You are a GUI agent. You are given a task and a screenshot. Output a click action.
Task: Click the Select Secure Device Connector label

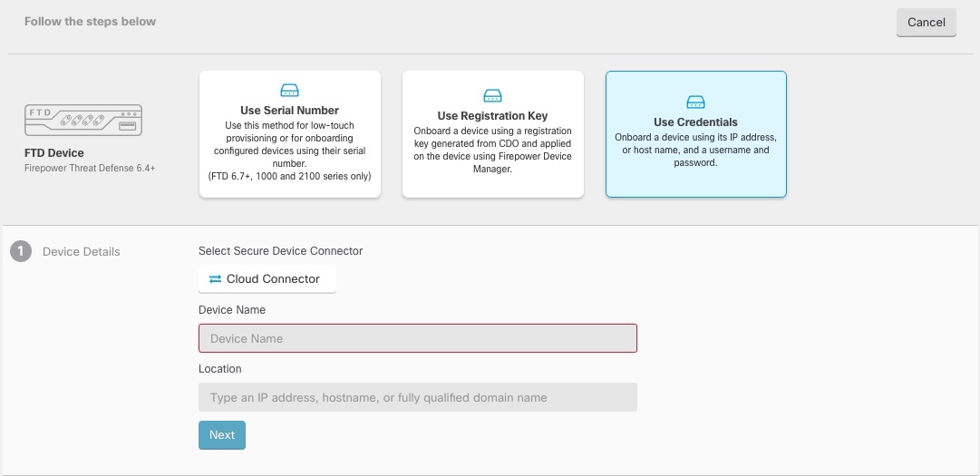point(280,251)
